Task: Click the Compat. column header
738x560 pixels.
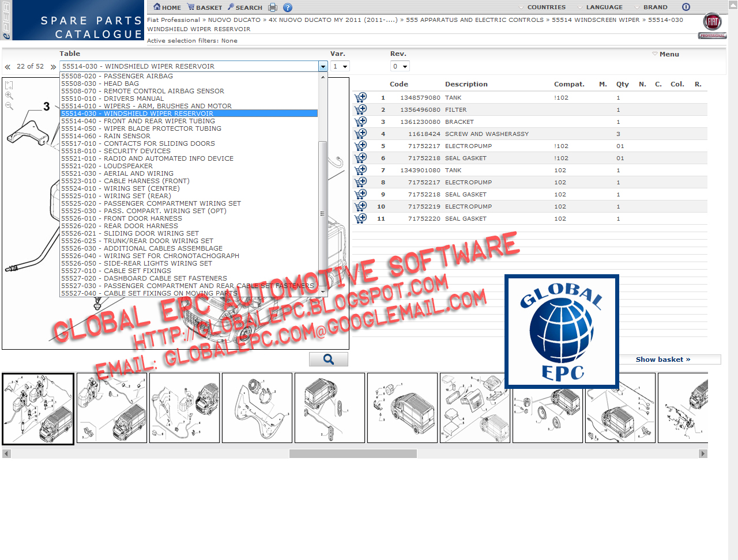Action: pyautogui.click(x=569, y=84)
